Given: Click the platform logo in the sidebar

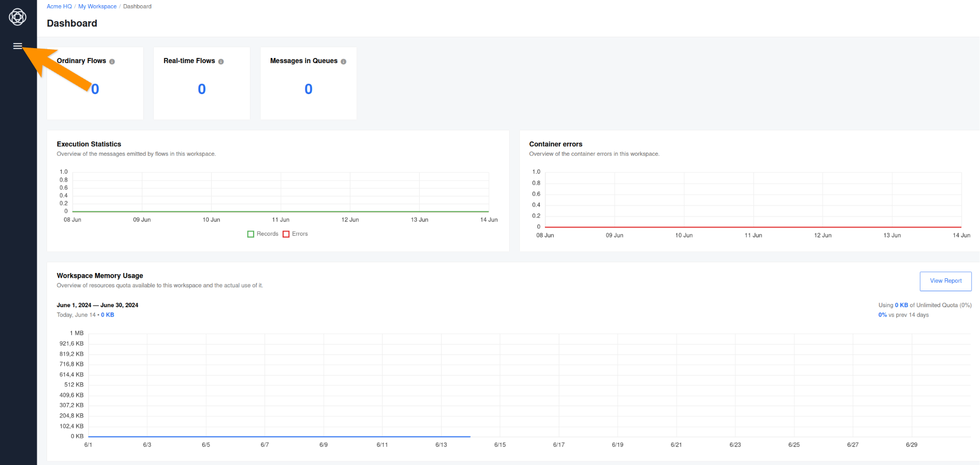Looking at the screenshot, I should click(18, 17).
